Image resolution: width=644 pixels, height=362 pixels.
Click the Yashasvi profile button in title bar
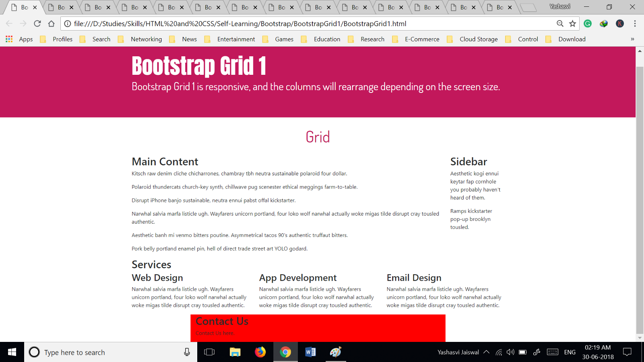(x=560, y=6)
